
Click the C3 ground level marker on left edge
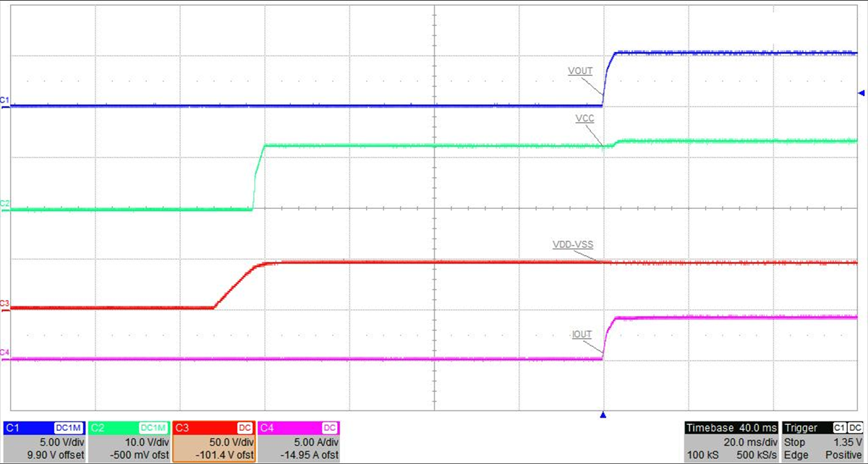pyautogui.click(x=4, y=303)
